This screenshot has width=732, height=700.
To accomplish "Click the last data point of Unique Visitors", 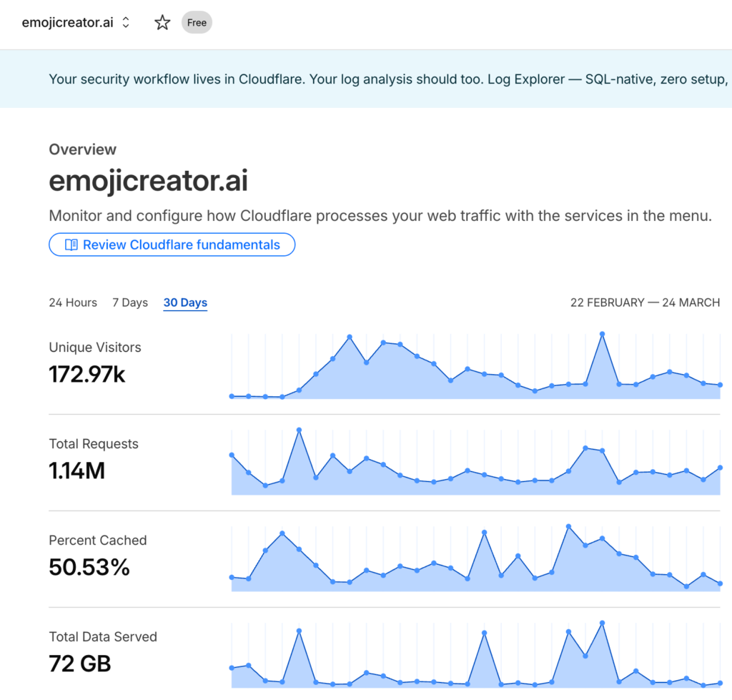I will point(720,385).
